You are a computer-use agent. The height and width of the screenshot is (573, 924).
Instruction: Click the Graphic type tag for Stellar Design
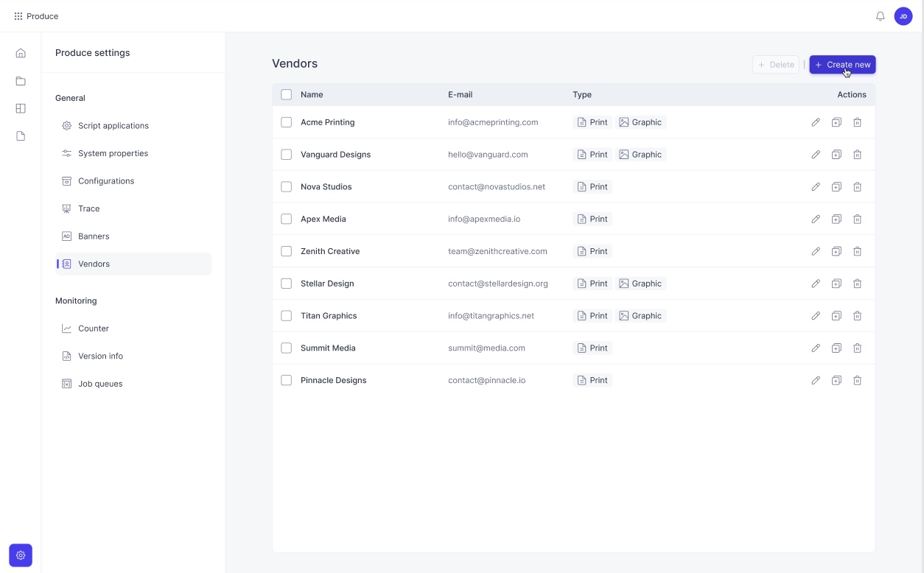point(640,284)
